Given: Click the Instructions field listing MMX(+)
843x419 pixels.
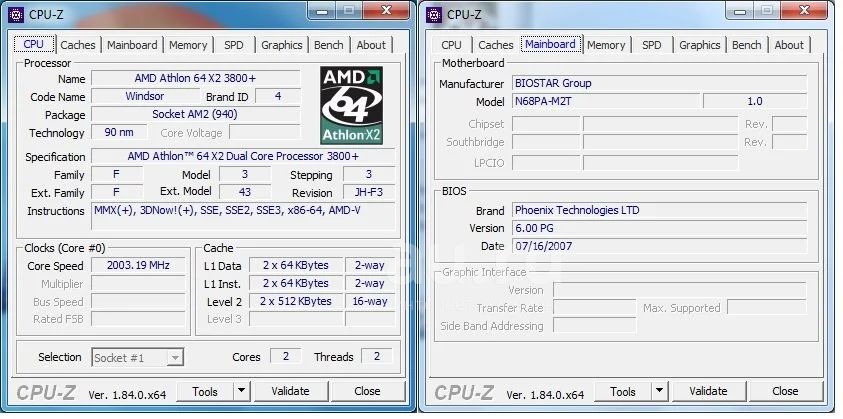Looking at the screenshot, I should tap(243, 216).
